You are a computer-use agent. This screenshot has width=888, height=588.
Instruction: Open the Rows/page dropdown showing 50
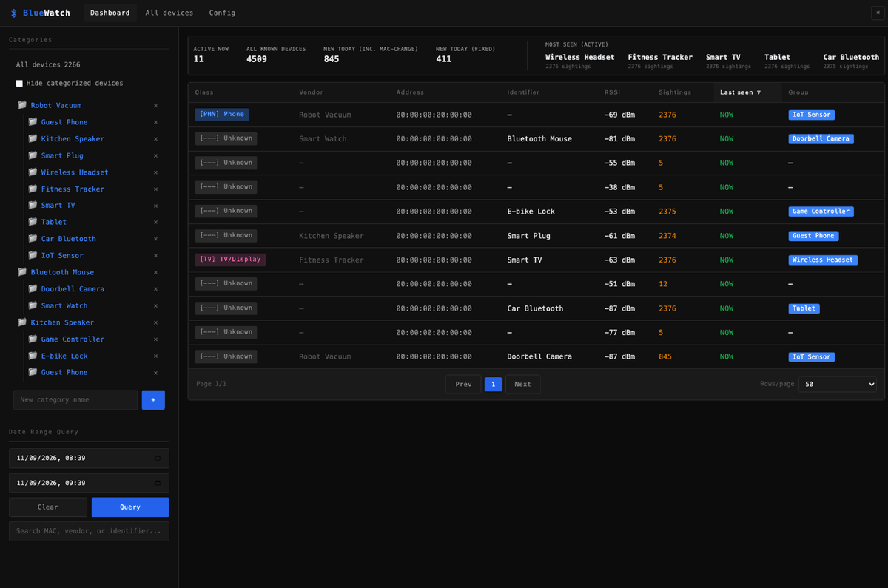point(838,385)
